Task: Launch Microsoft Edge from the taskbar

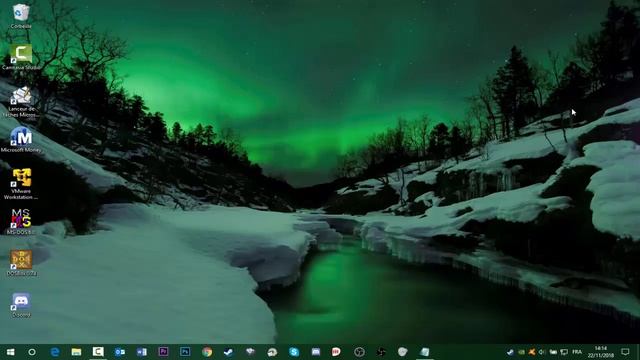Action: 54,352
